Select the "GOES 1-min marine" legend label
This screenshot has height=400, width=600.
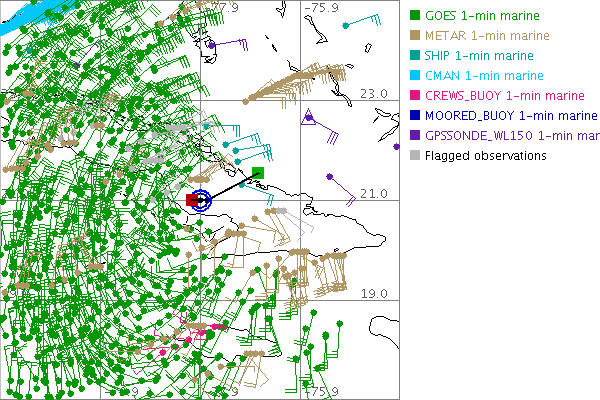coord(483,16)
